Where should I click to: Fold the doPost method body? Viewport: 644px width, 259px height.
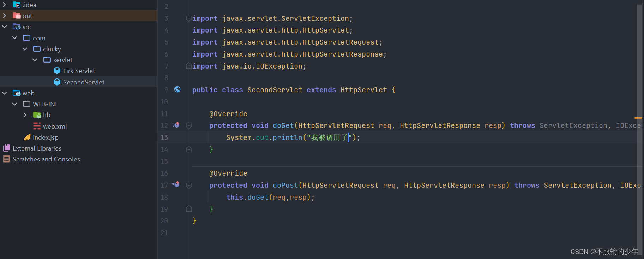coord(188,184)
